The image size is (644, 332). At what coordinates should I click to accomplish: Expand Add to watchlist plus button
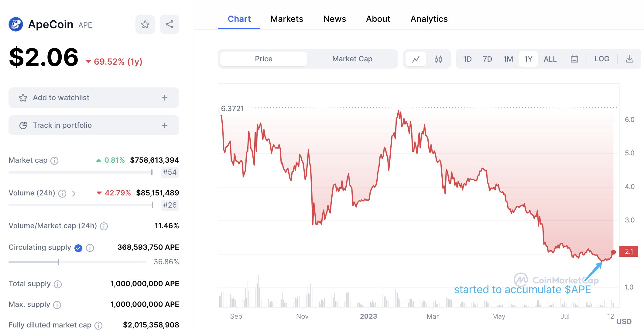coord(164,98)
